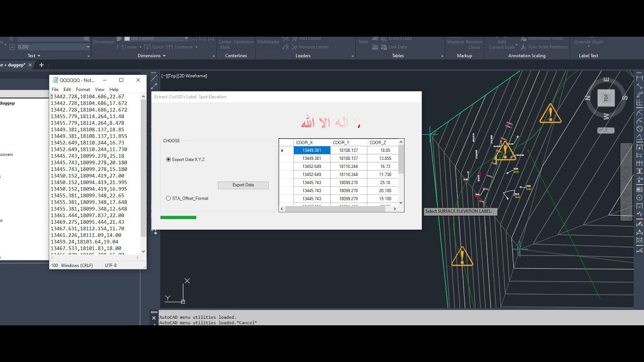This screenshot has height=362, width=644.
Task: Open the View menu in Notepad
Action: [100, 89]
